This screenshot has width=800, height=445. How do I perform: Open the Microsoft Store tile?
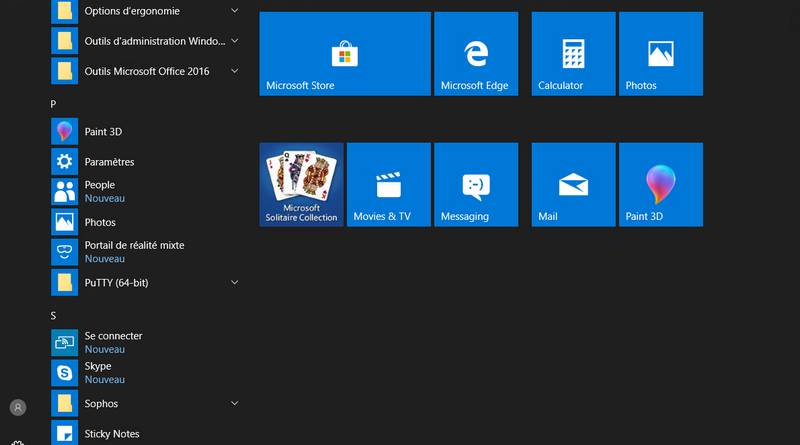click(344, 54)
